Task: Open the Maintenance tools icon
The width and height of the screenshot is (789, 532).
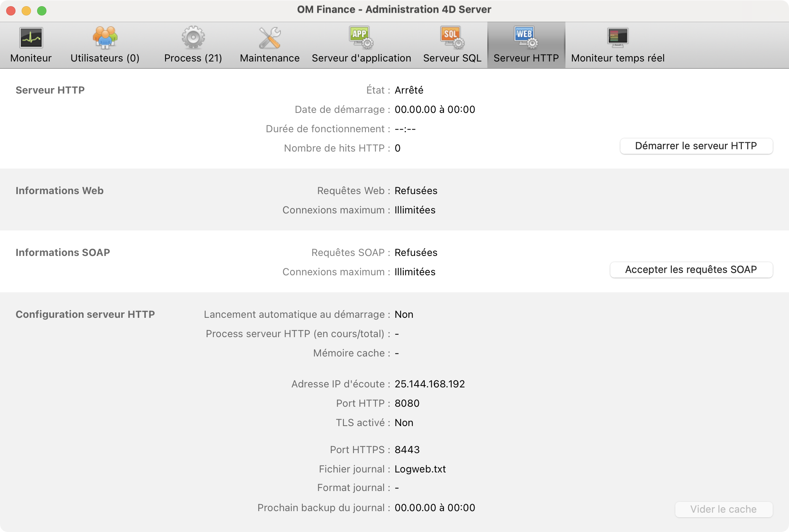Action: click(270, 38)
